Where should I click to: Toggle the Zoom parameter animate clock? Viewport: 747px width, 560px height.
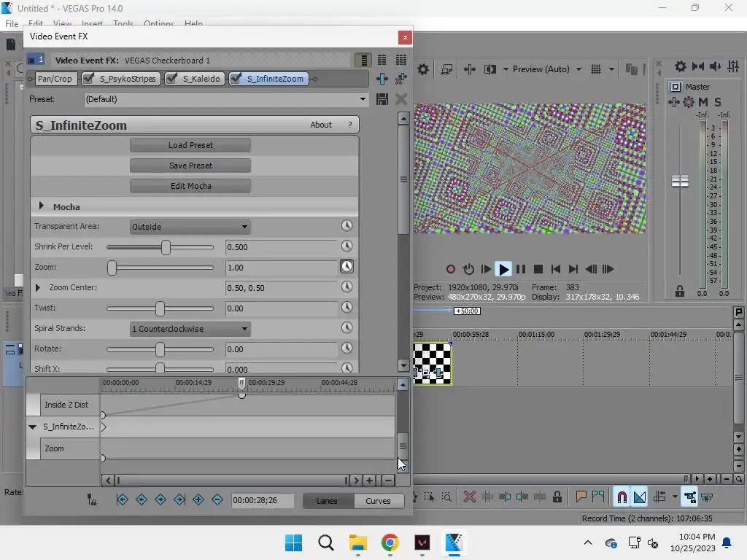tap(347, 267)
